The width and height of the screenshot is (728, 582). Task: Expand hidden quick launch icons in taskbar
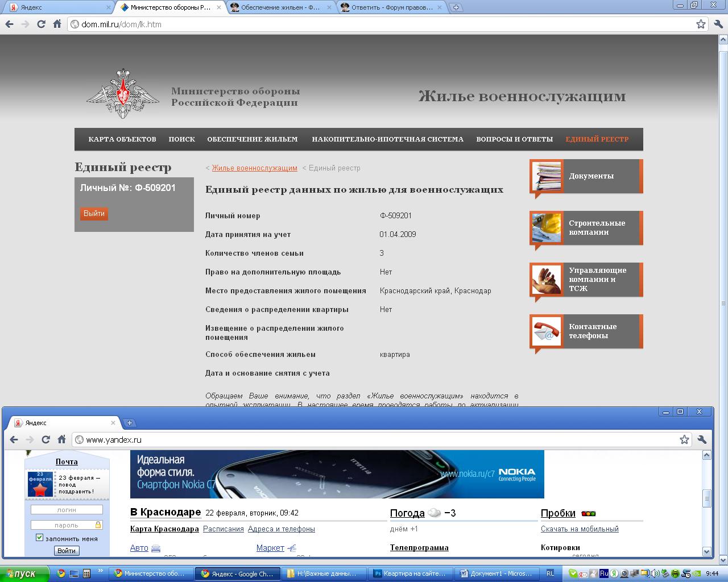pyautogui.click(x=101, y=571)
